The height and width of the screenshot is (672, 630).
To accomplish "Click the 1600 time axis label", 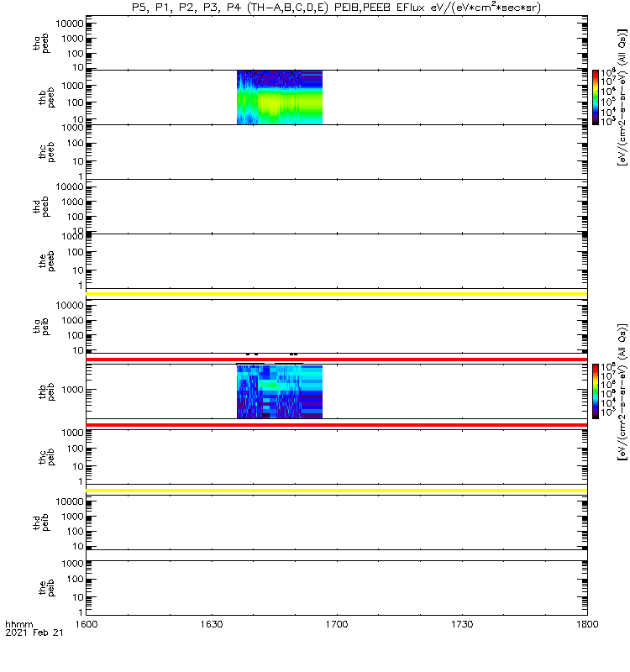I will (x=87, y=624).
